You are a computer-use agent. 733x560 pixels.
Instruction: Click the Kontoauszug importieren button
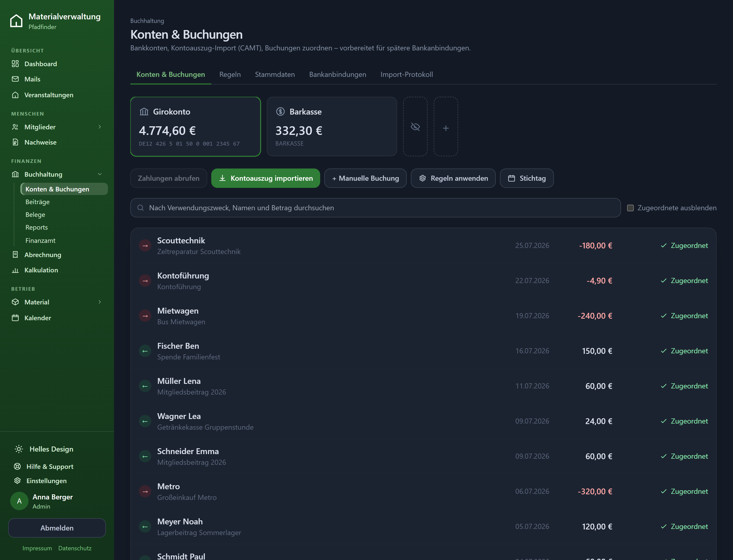pos(265,178)
